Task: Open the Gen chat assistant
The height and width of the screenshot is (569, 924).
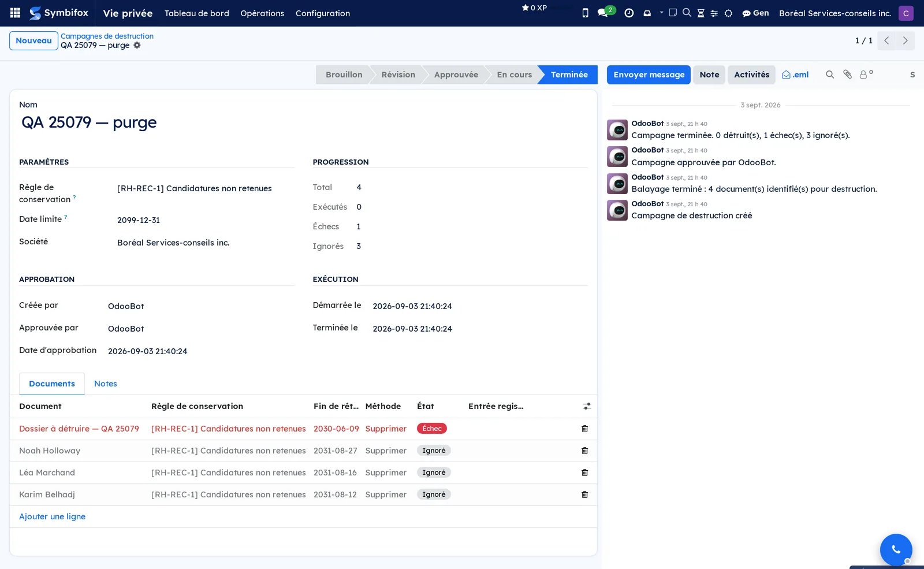Action: (755, 13)
